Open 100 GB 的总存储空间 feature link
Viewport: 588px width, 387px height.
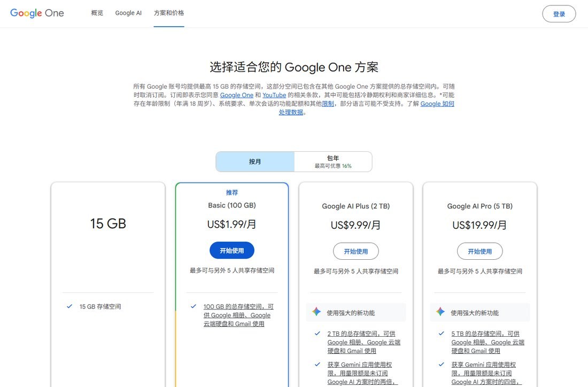[x=238, y=315]
